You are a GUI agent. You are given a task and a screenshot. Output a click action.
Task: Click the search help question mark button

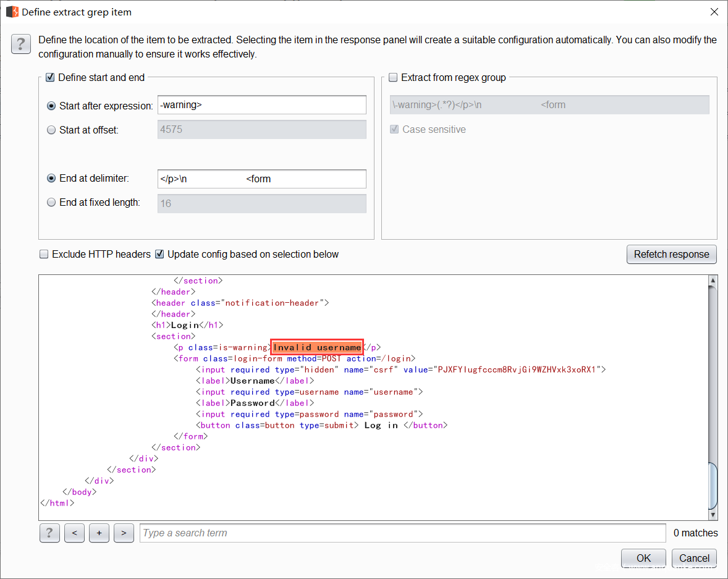coord(49,533)
